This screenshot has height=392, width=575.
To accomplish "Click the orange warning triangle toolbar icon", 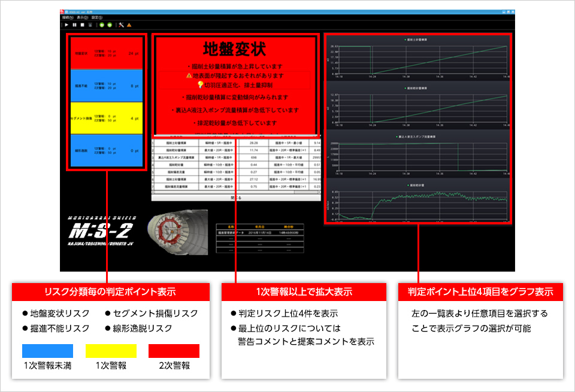I will 129,25.
